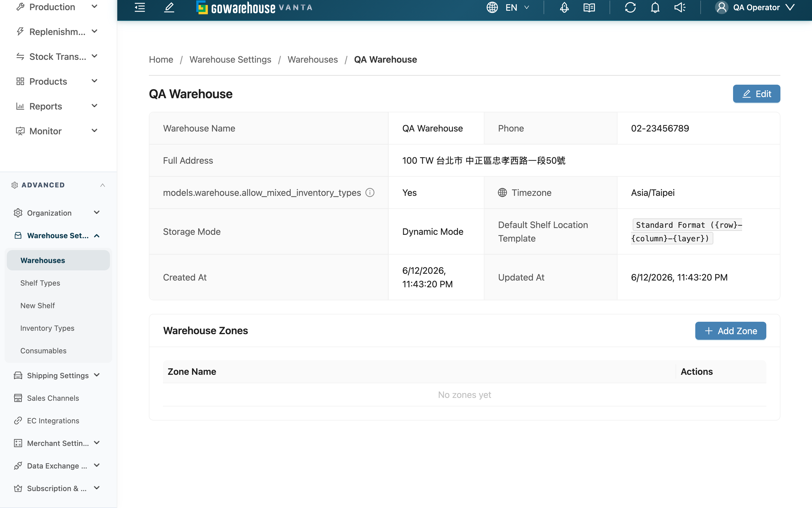
Task: Click the globe language icon
Action: click(x=492, y=7)
